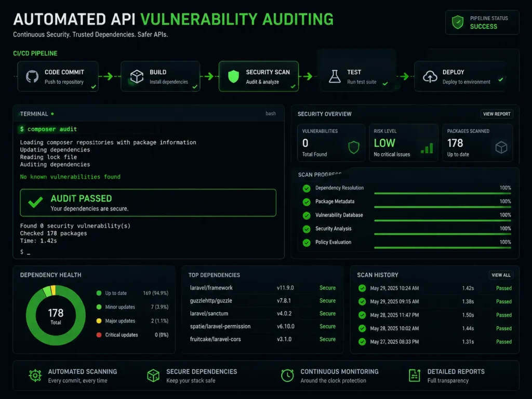Click the yellow Major updates legend dot
The height and width of the screenshot is (399, 532).
(x=99, y=321)
